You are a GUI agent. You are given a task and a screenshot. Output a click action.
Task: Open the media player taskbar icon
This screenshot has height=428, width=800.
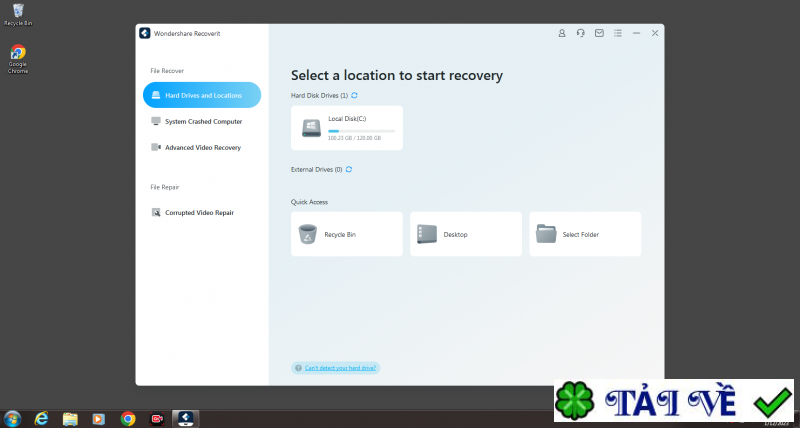[99, 419]
